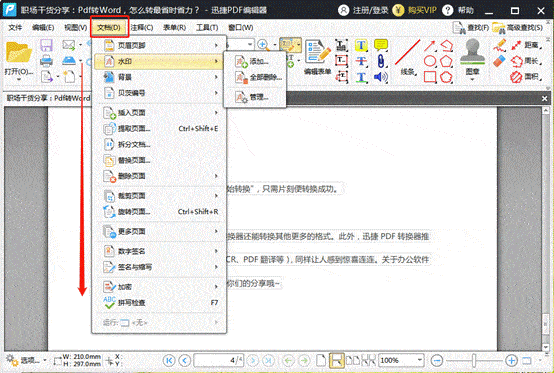Select 签名与缩写 menu entry
The height and width of the screenshot is (373, 554).
coord(160,267)
